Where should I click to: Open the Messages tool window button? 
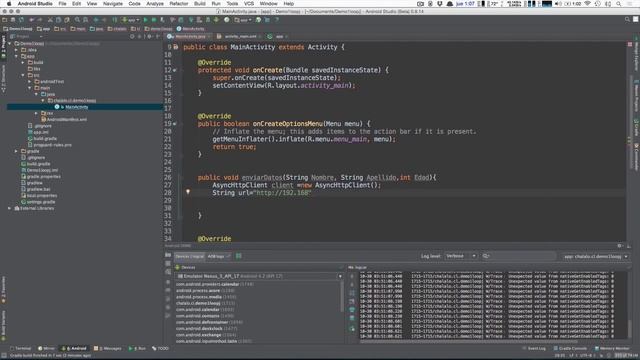pos(108,349)
